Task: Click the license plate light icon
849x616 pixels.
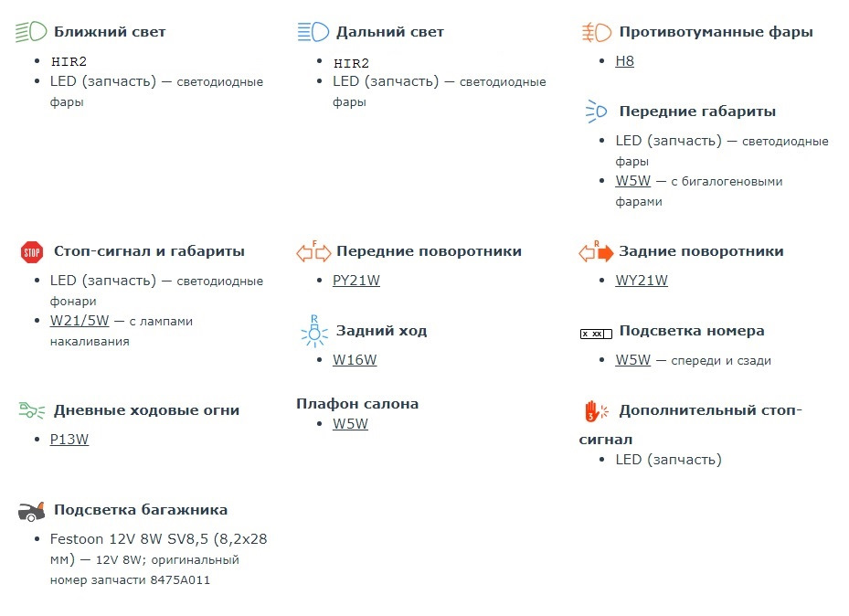Action: pos(596,333)
